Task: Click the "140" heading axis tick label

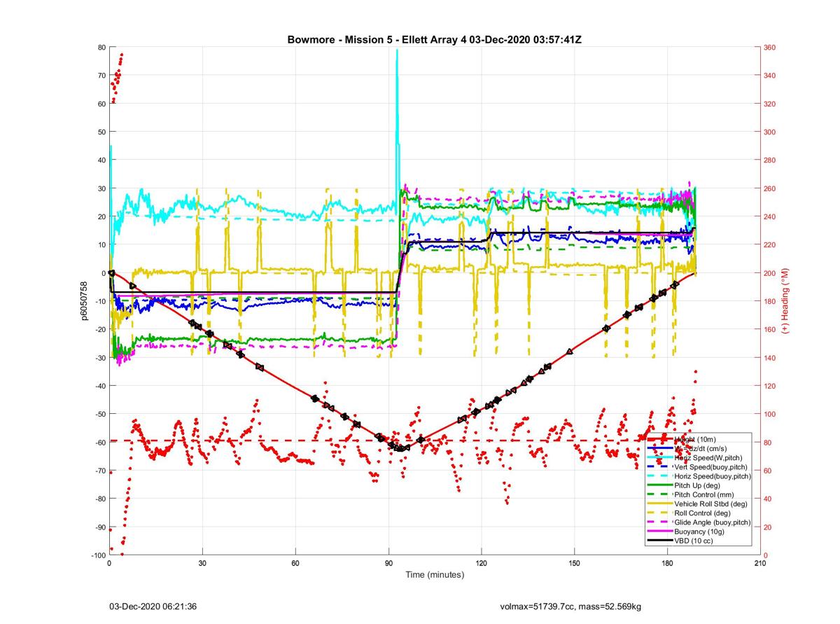Action: [770, 358]
